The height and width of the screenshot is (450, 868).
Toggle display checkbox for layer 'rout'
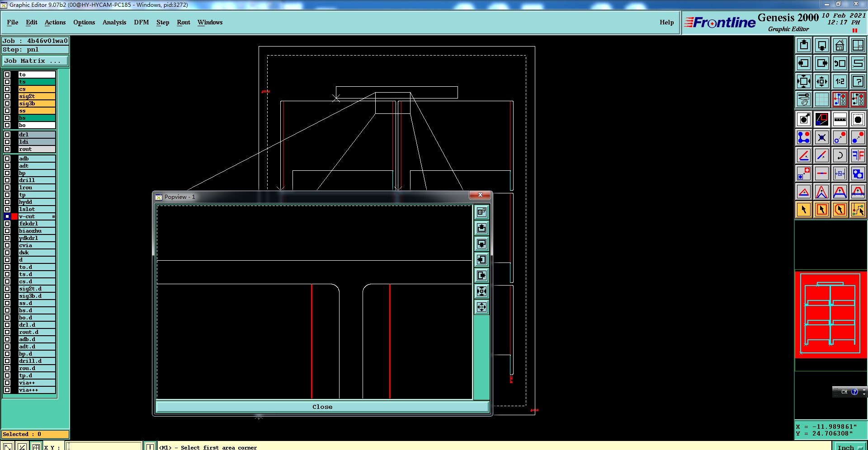click(7, 149)
